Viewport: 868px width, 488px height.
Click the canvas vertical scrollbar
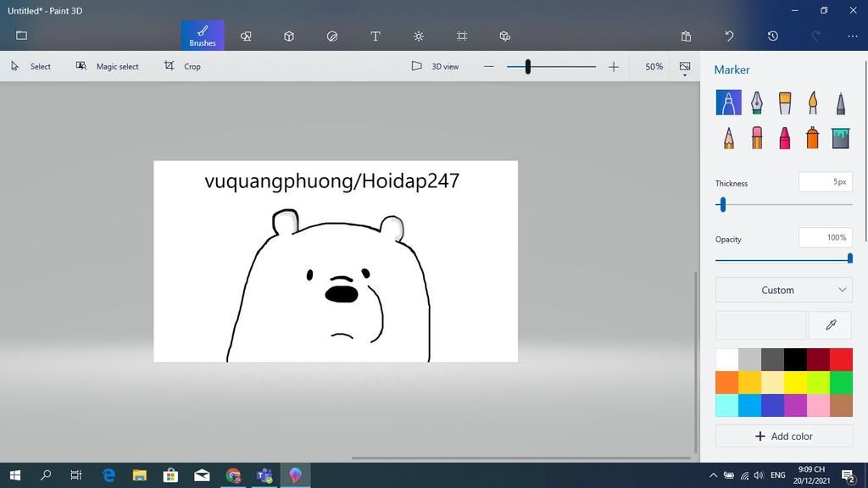pos(695,363)
